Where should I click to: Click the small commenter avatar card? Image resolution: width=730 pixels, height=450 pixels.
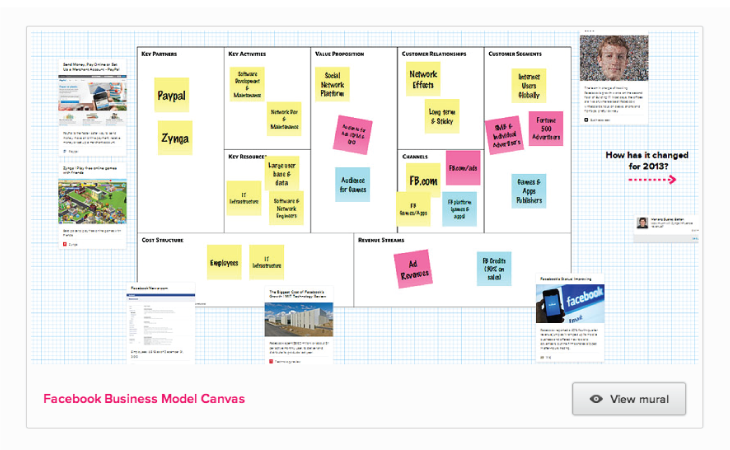667,228
